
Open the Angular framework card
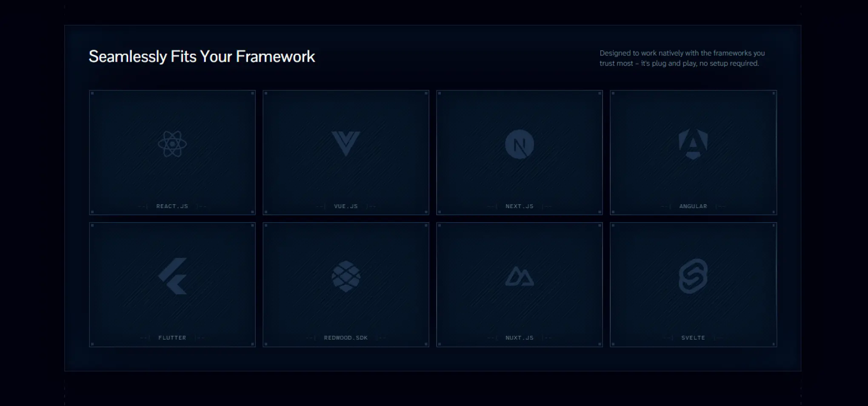coord(693,152)
